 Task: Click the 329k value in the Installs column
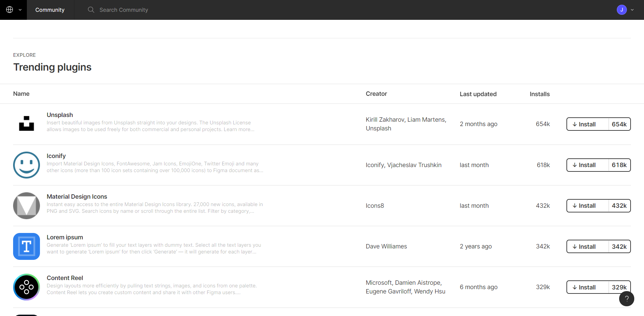543,287
